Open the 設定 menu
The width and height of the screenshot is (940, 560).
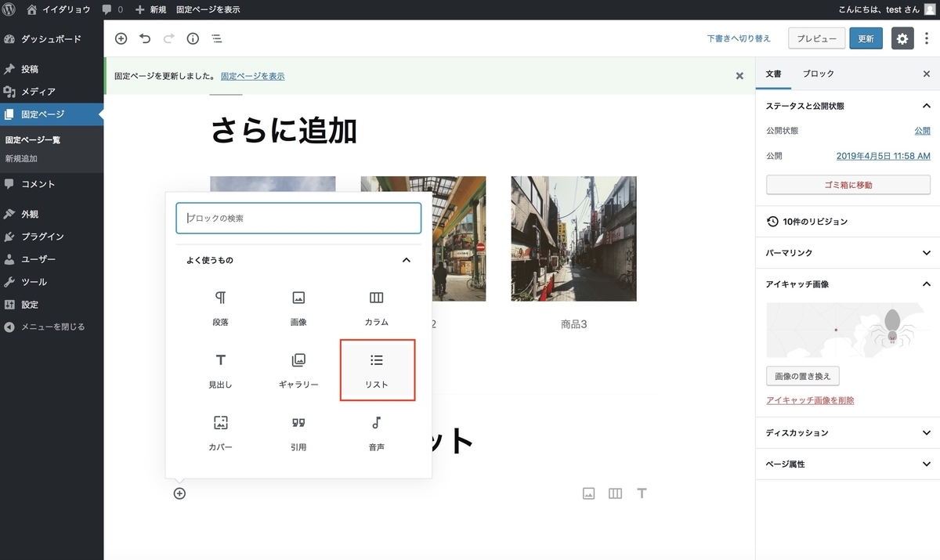(52, 305)
